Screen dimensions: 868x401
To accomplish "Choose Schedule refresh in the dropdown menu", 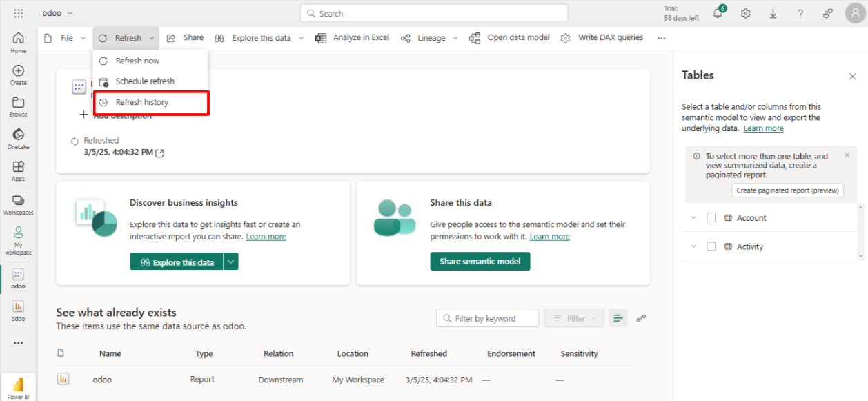I will click(x=145, y=81).
